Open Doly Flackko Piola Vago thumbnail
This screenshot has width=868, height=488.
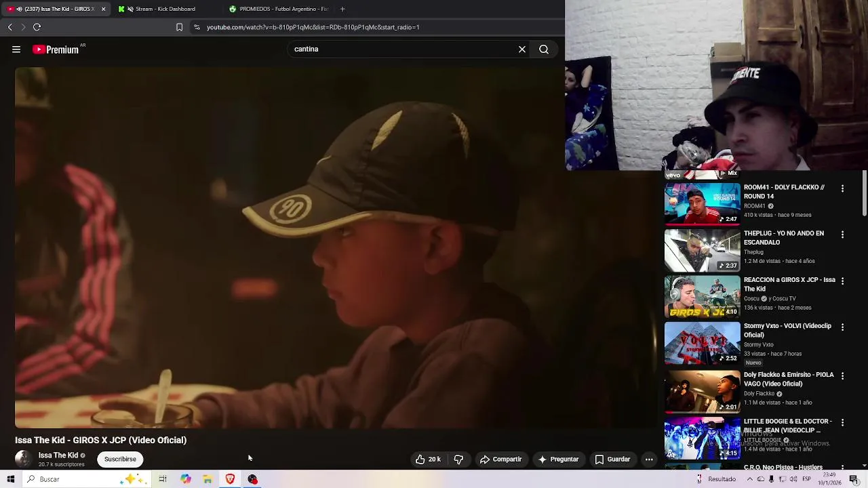pos(702,391)
